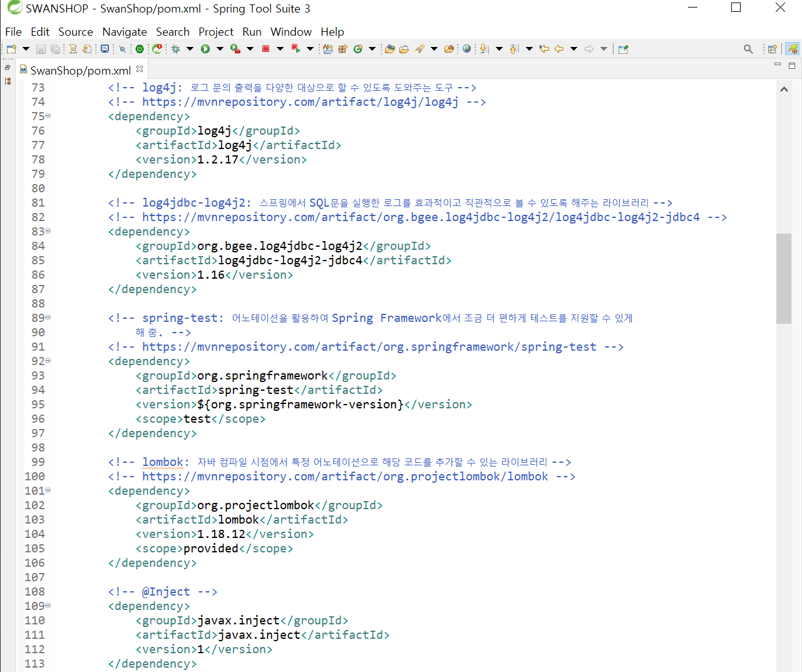Click the Pin Editor icon
The image size is (802, 672).
(x=623, y=49)
